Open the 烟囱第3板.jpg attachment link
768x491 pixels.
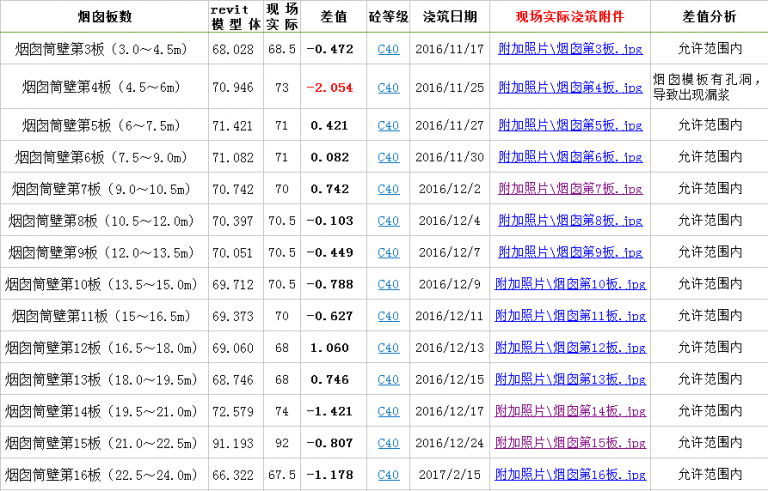coord(570,48)
